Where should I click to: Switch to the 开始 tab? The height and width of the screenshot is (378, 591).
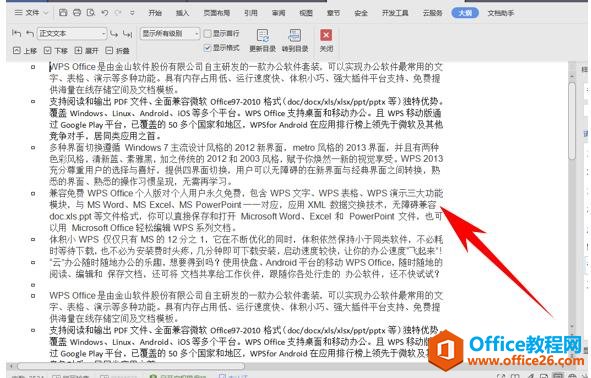tap(155, 13)
